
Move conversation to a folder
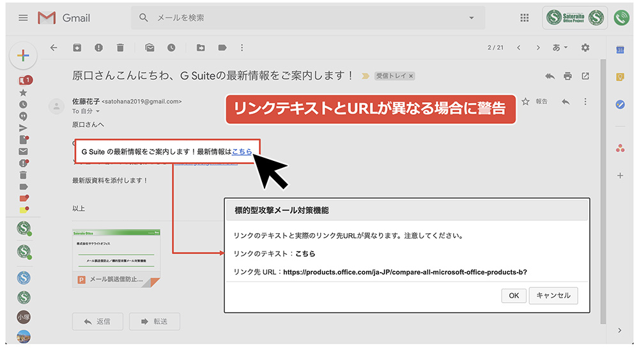pyautogui.click(x=201, y=48)
